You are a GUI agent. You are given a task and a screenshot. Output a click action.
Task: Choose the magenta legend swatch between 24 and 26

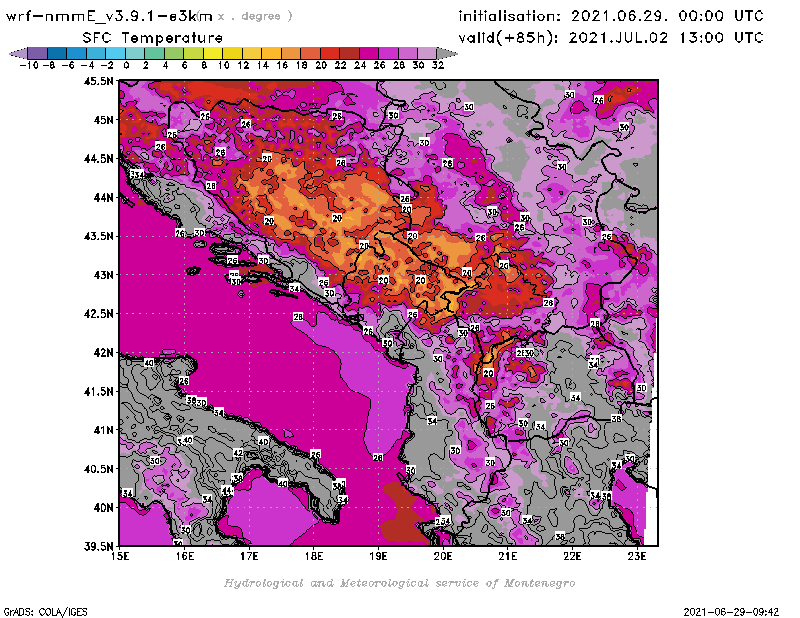pyautogui.click(x=368, y=53)
